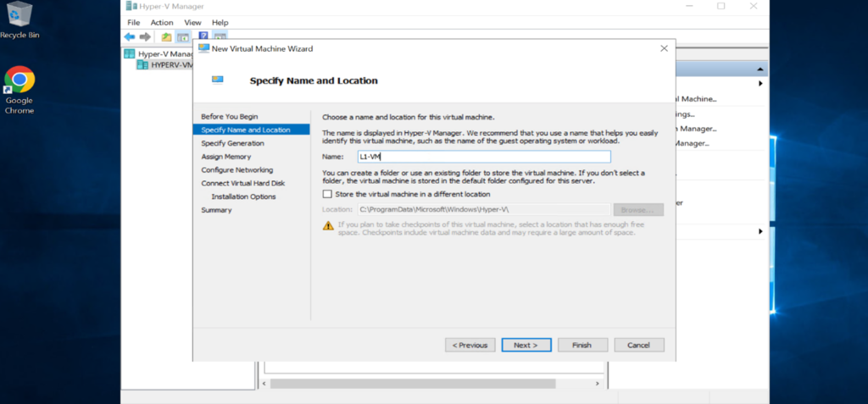Toggle Show/Hide Console Tree toolbar icon

click(182, 36)
